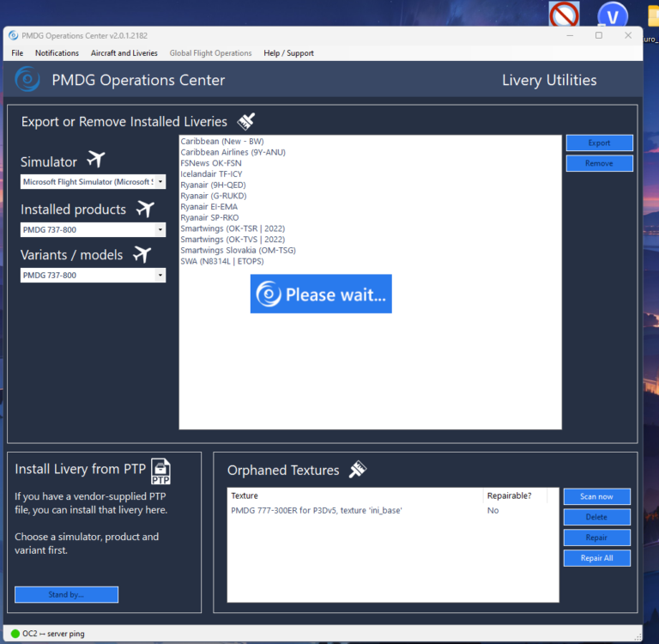Minimize the PMDG Operations Center window
The image size is (659, 644).
(x=570, y=36)
